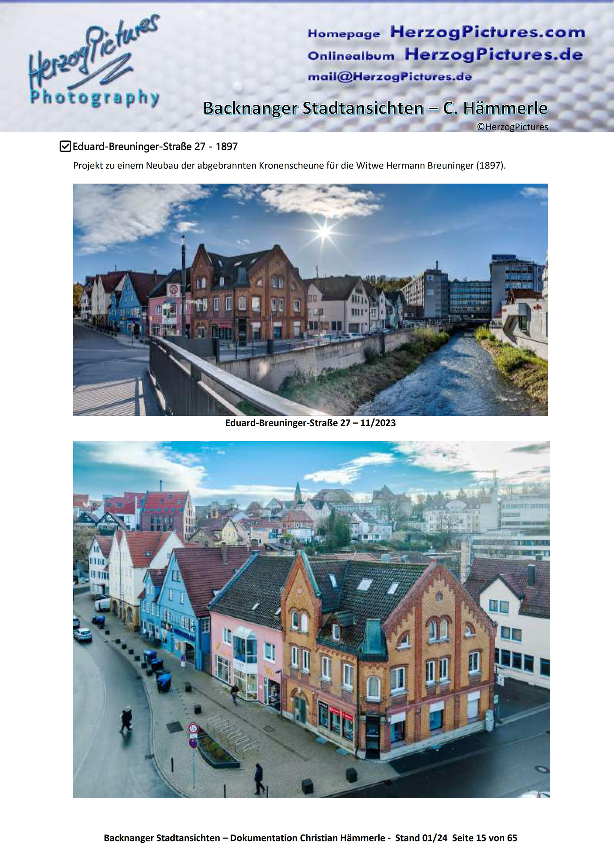Image resolution: width=614 pixels, height=868 pixels.
Task: Open the river panorama street photo
Action: 311,300
